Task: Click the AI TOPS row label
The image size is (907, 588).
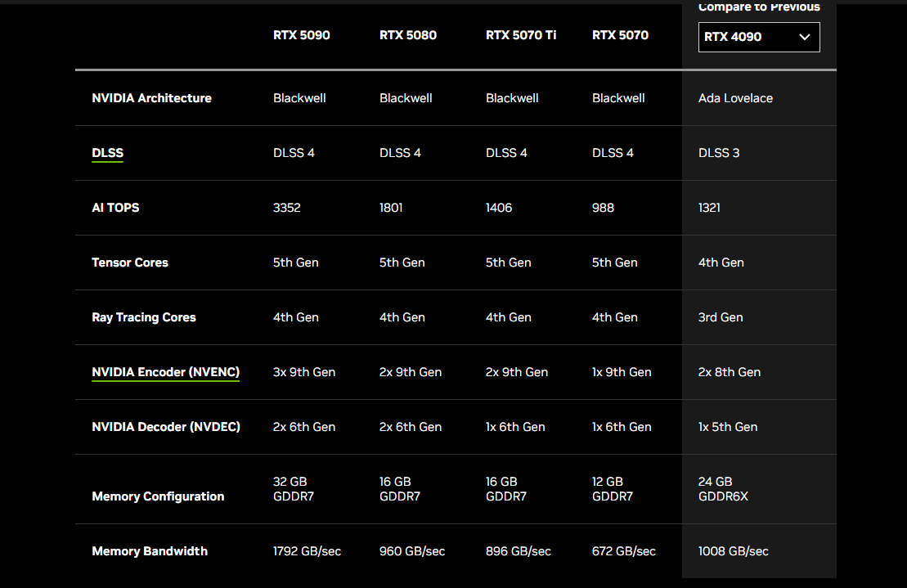Action: pos(115,208)
